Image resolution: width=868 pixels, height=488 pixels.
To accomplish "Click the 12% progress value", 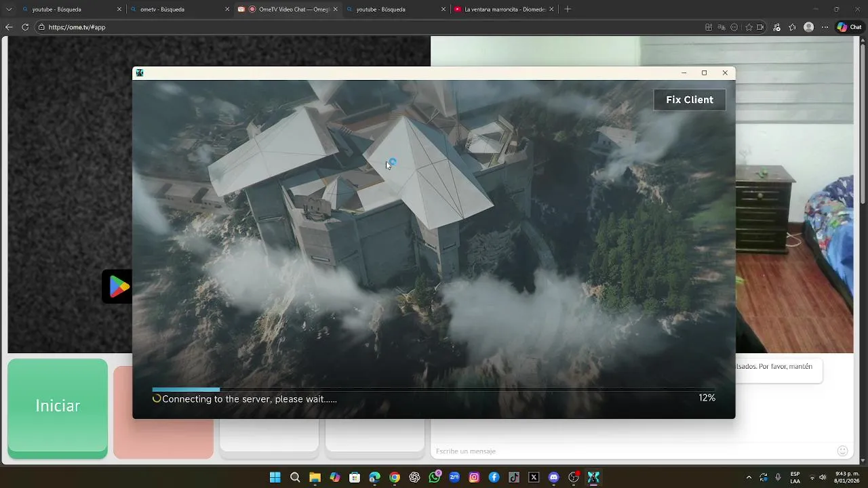I will coord(707,398).
